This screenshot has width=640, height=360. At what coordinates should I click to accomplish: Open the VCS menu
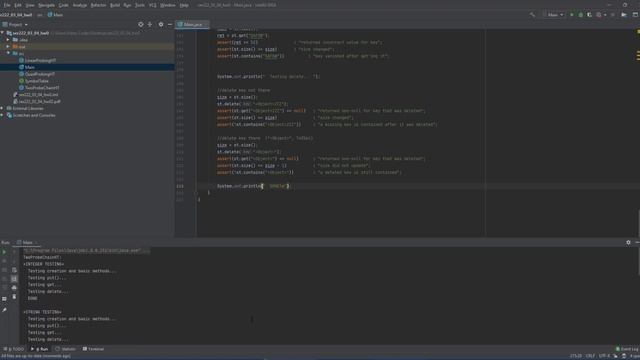pyautogui.click(x=153, y=5)
